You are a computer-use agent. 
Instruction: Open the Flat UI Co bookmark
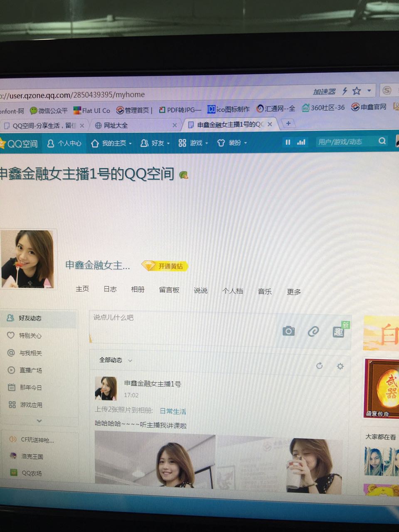tap(92, 110)
